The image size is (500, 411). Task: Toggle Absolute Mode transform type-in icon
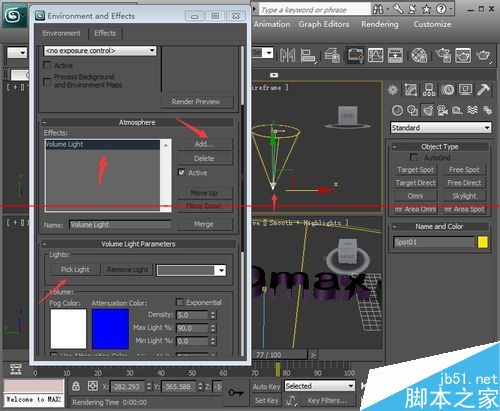pos(93,386)
